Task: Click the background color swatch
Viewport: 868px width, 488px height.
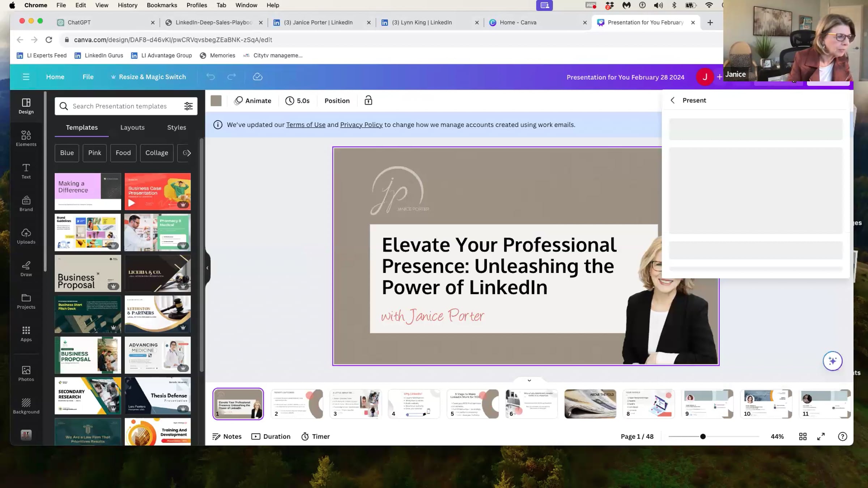Action: pos(216,100)
